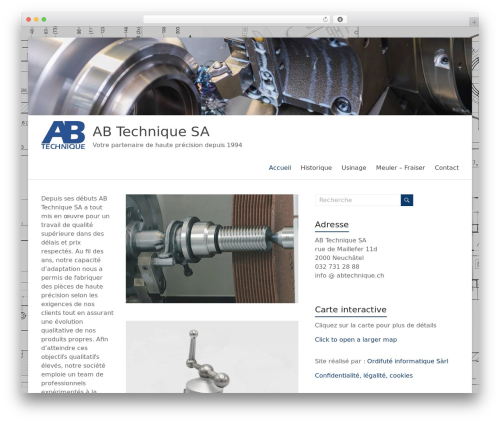The width and height of the screenshot is (500, 423).
Task: Click the Adresse heading
Action: (x=332, y=225)
